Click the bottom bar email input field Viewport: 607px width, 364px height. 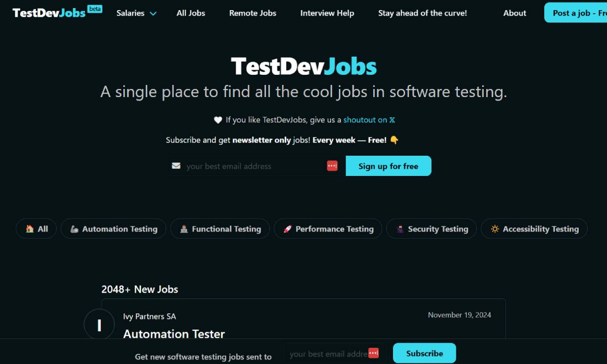(x=335, y=353)
